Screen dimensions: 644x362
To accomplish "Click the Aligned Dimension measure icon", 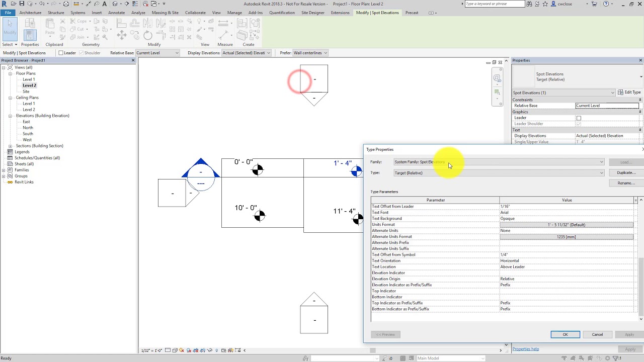I will coord(223,23).
